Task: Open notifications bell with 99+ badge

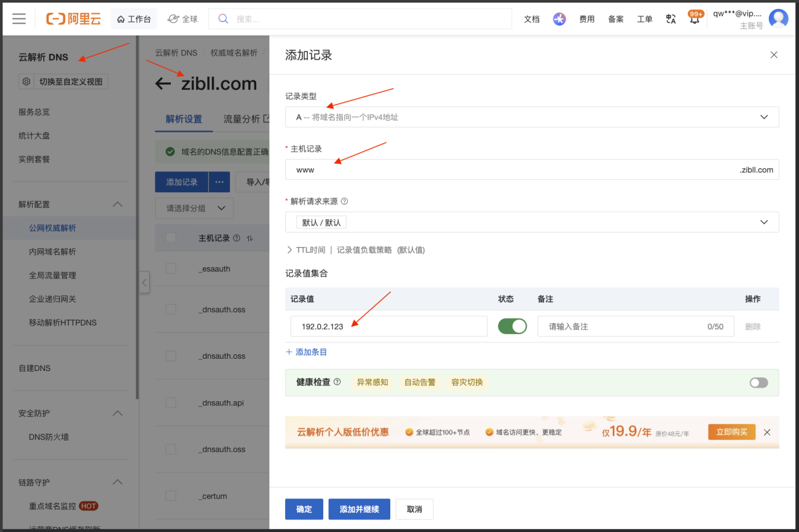Action: pyautogui.click(x=695, y=18)
